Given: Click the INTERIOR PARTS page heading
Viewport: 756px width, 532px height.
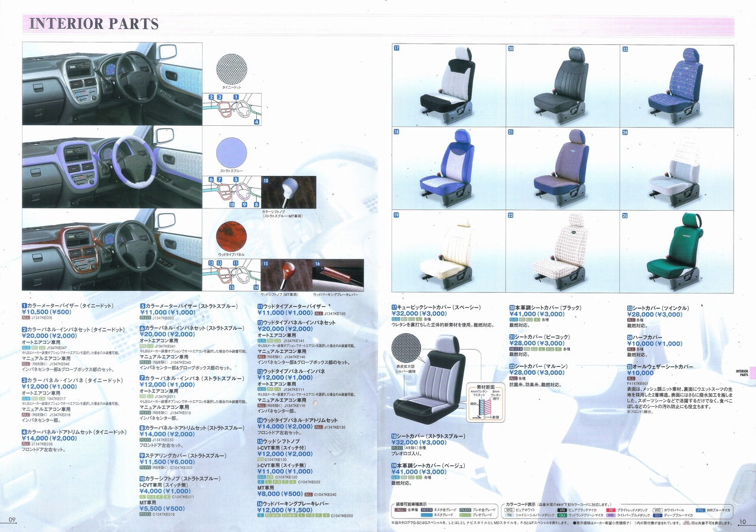Looking at the screenshot, I should click(94, 24).
